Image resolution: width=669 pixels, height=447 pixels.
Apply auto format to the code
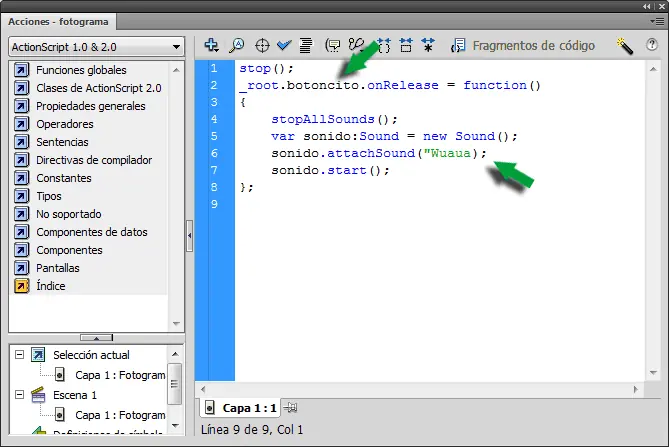(305, 45)
